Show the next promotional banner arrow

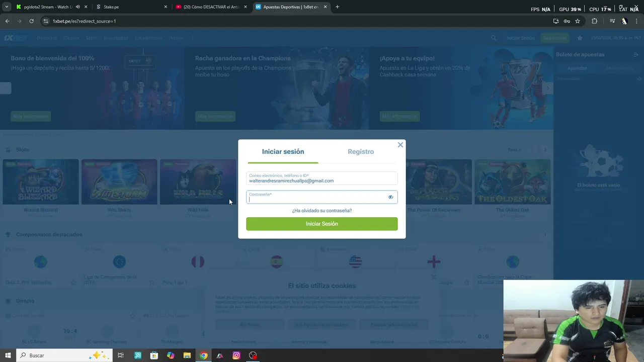tap(548, 88)
